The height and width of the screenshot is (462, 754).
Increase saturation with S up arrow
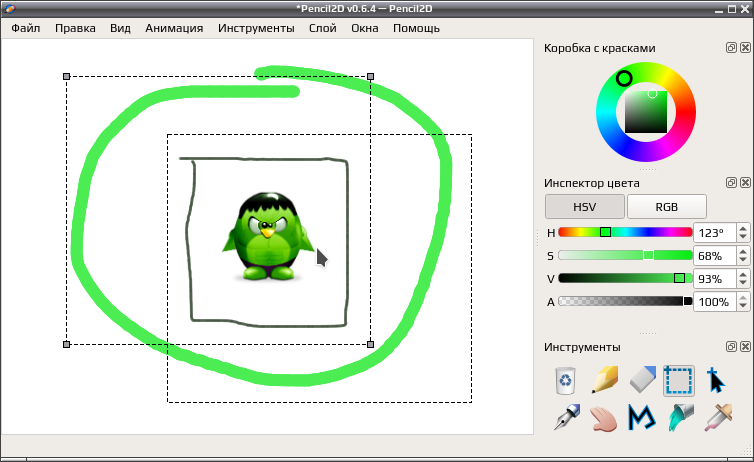pyautogui.click(x=743, y=251)
